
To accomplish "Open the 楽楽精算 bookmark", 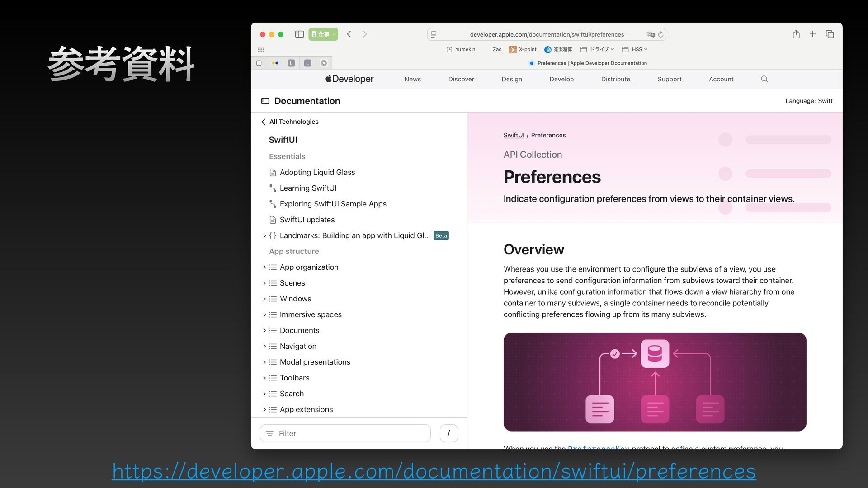I will pyautogui.click(x=558, y=50).
